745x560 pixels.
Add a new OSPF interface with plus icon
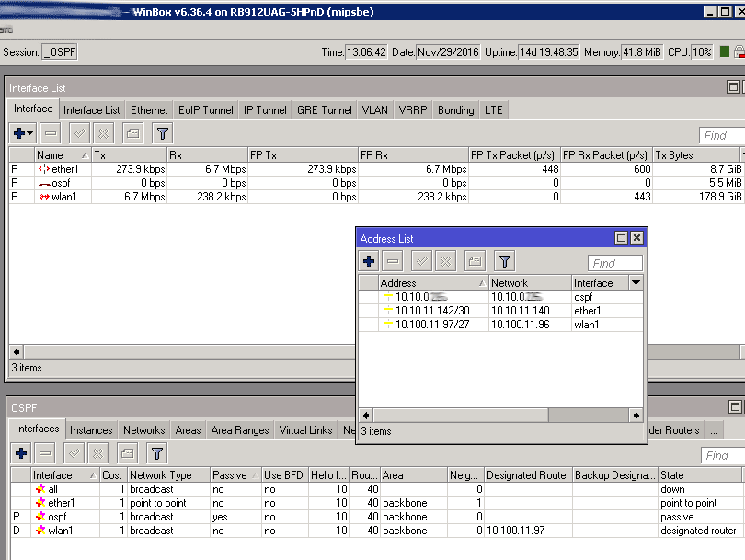21,453
